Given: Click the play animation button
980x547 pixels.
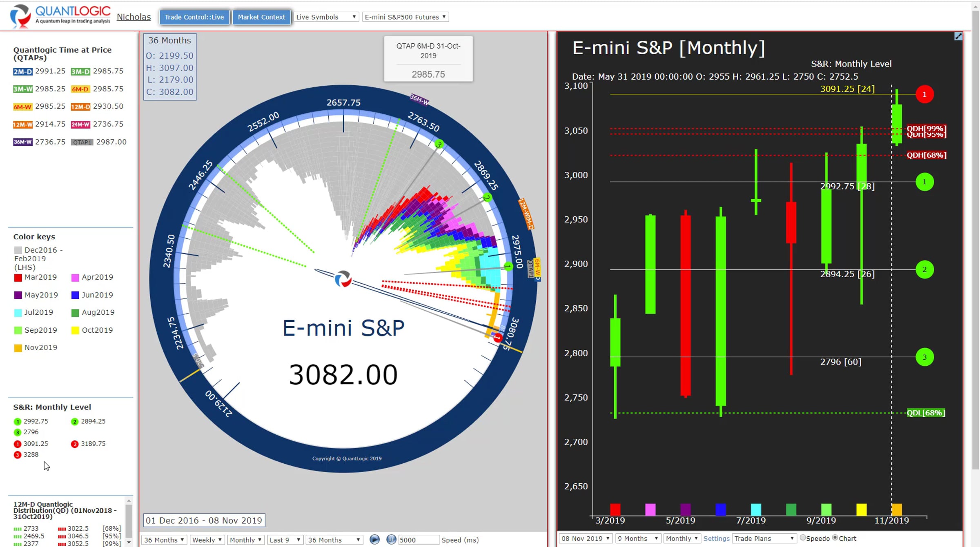Looking at the screenshot, I should [x=374, y=539].
